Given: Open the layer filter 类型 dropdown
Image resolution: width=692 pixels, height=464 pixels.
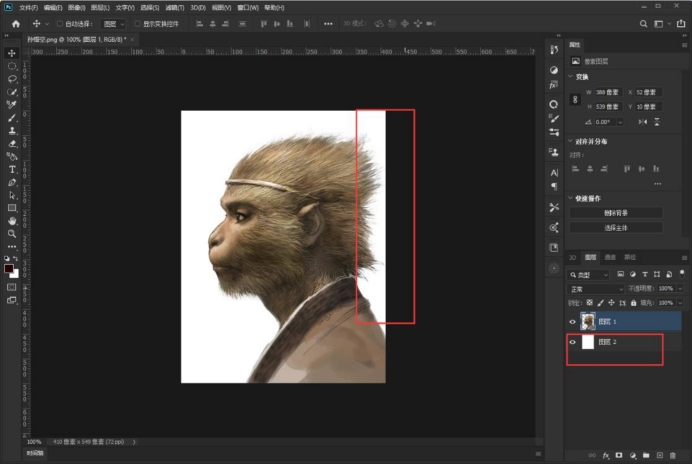Looking at the screenshot, I should point(588,275).
